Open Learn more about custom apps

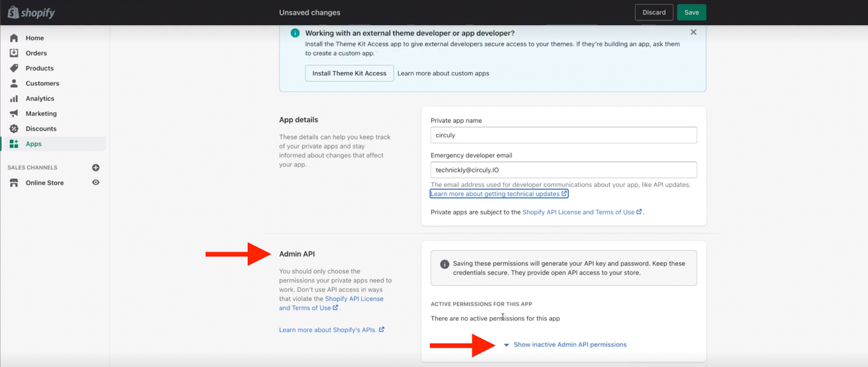[443, 73]
